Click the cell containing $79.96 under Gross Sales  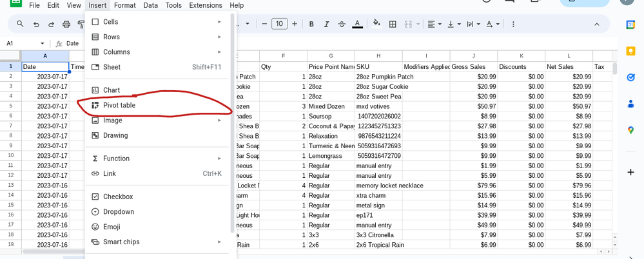tap(474, 186)
